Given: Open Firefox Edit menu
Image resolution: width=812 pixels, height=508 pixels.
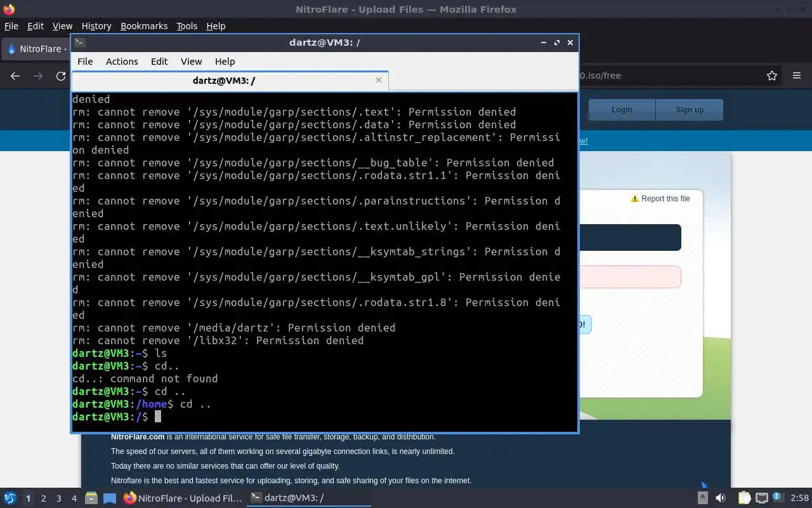Looking at the screenshot, I should tap(36, 26).
